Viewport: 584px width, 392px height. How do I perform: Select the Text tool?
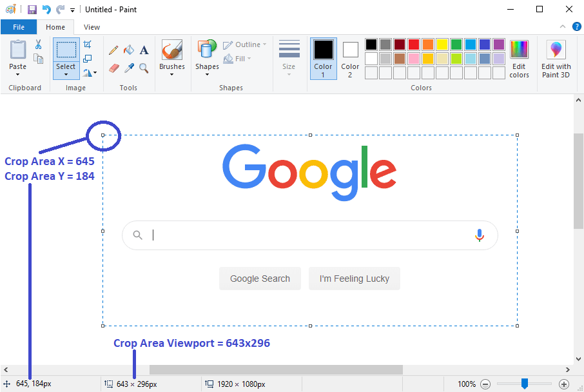(x=144, y=50)
